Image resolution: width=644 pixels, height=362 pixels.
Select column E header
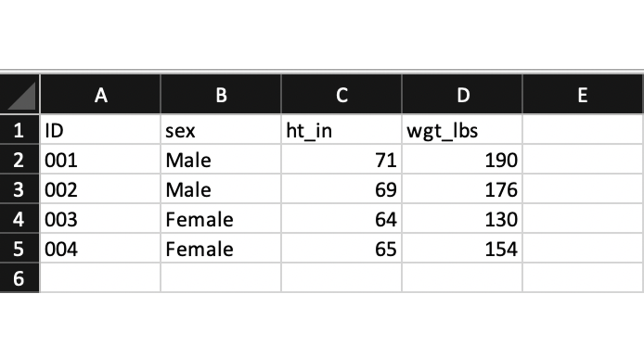pyautogui.click(x=582, y=94)
